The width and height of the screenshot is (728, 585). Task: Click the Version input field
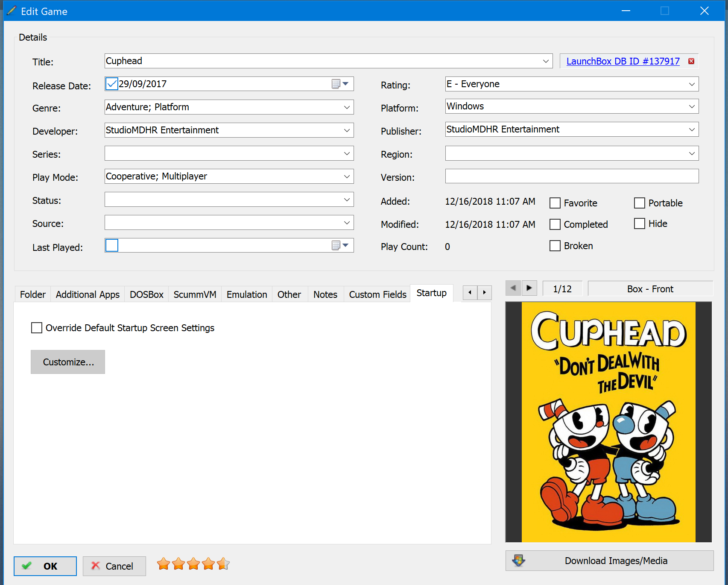tap(572, 176)
